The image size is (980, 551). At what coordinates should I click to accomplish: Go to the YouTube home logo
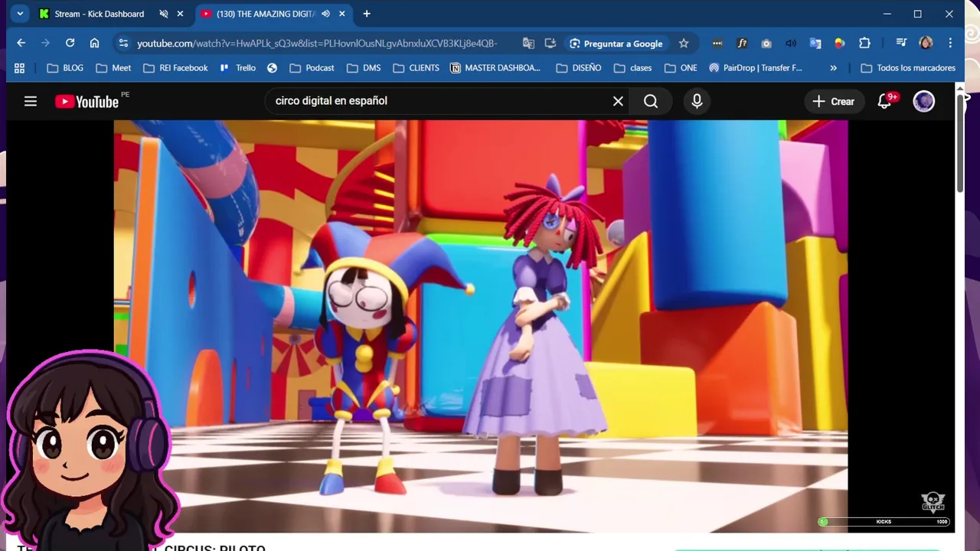87,101
